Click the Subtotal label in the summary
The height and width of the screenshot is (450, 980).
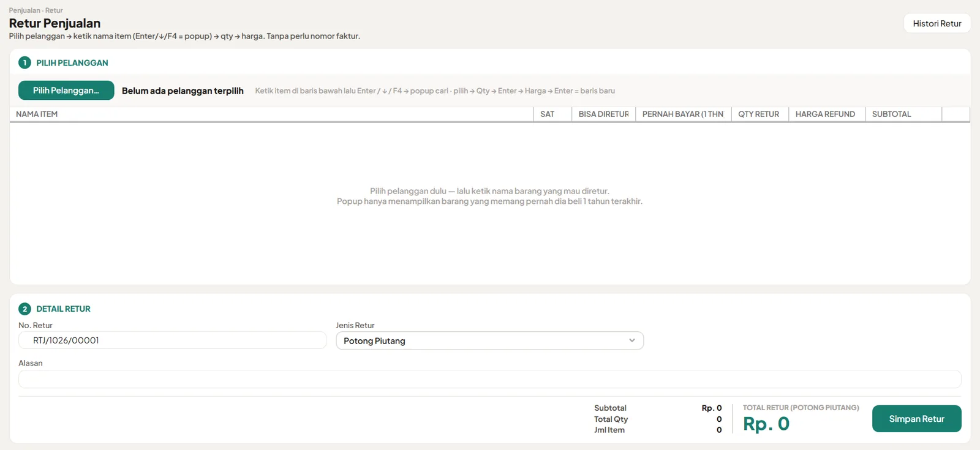610,408
